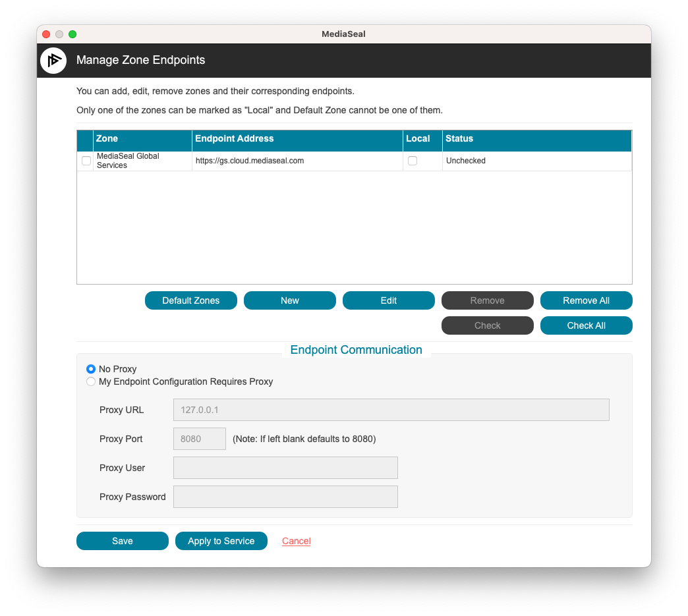Click the green zoom window button

(72, 34)
